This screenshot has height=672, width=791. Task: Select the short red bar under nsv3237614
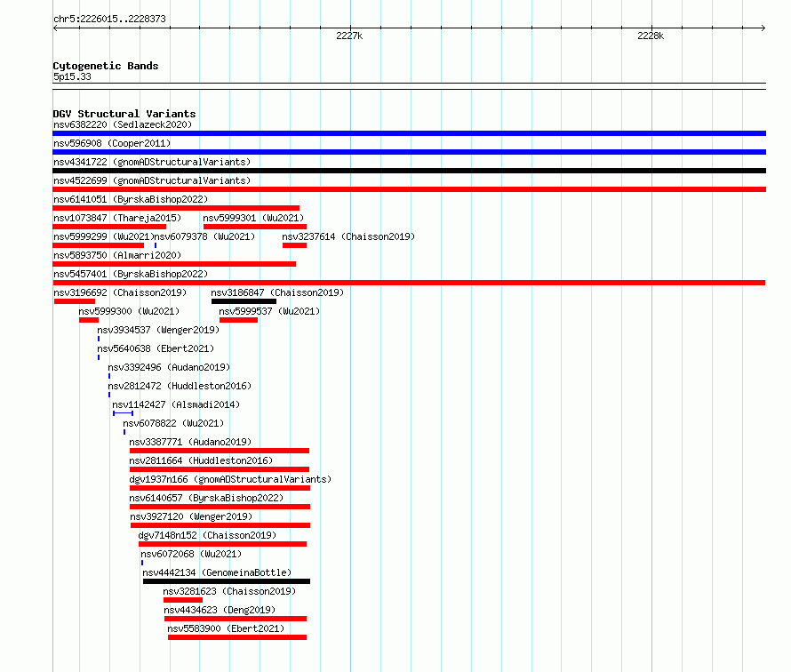pos(294,245)
